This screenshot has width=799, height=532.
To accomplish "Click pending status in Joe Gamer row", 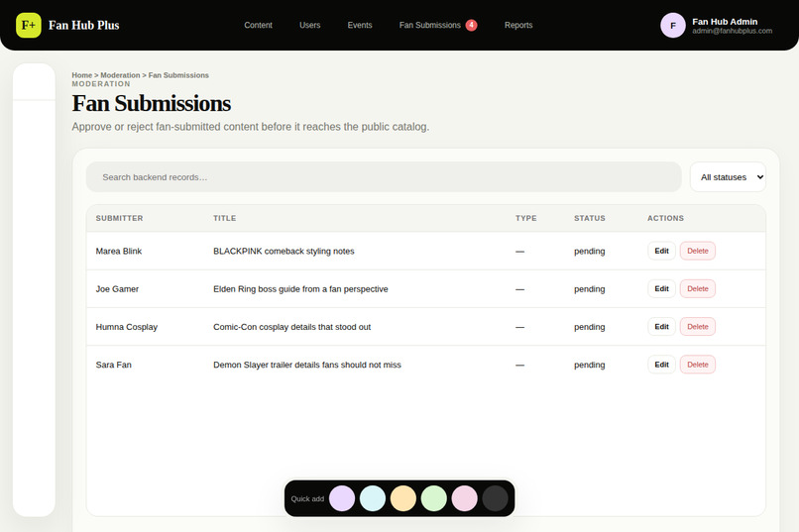I will [590, 289].
